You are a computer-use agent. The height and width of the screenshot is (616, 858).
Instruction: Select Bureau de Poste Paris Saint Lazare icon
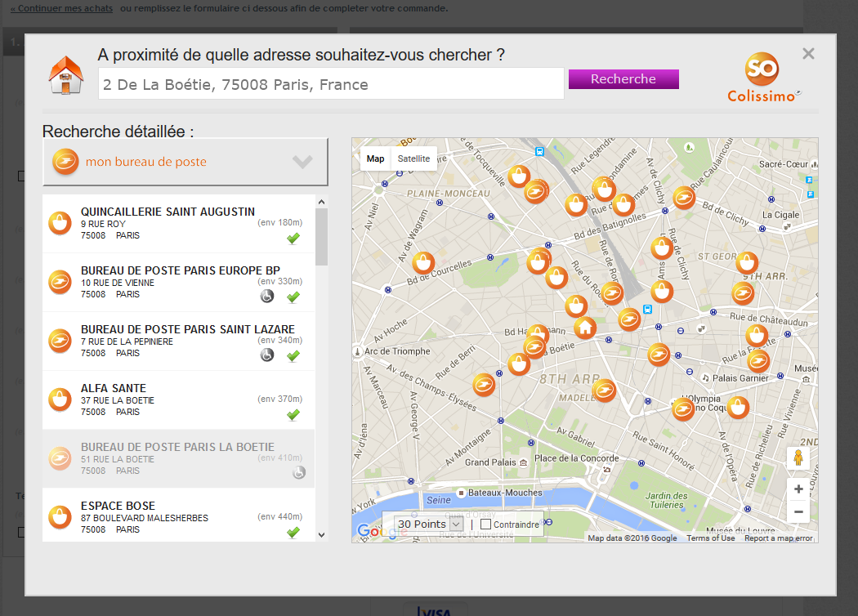[60, 341]
